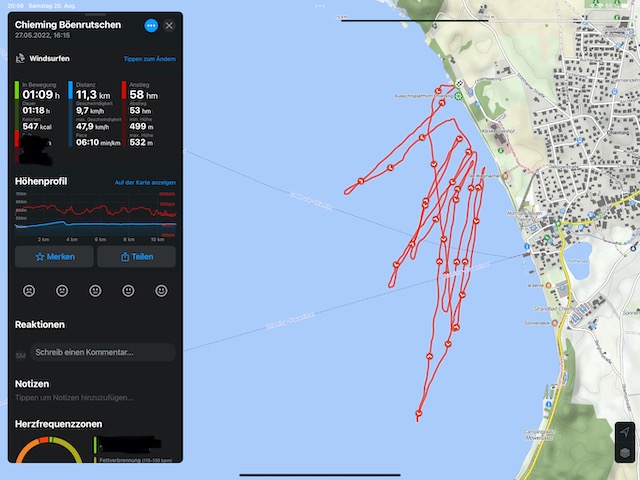Click the Schreib einen Kommentar field

tap(102, 352)
